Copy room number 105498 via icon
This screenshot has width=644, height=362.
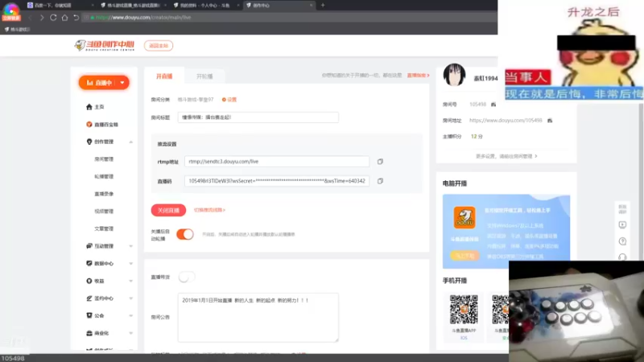[x=493, y=105]
